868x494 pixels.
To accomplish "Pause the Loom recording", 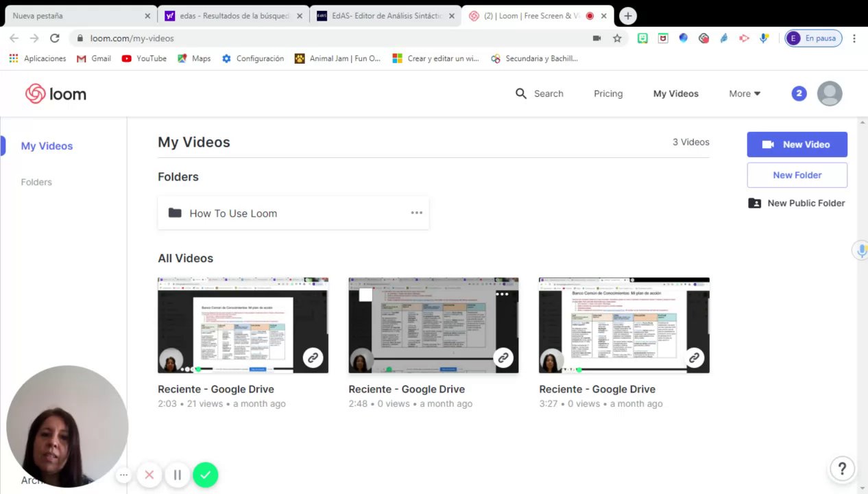I will [177, 475].
